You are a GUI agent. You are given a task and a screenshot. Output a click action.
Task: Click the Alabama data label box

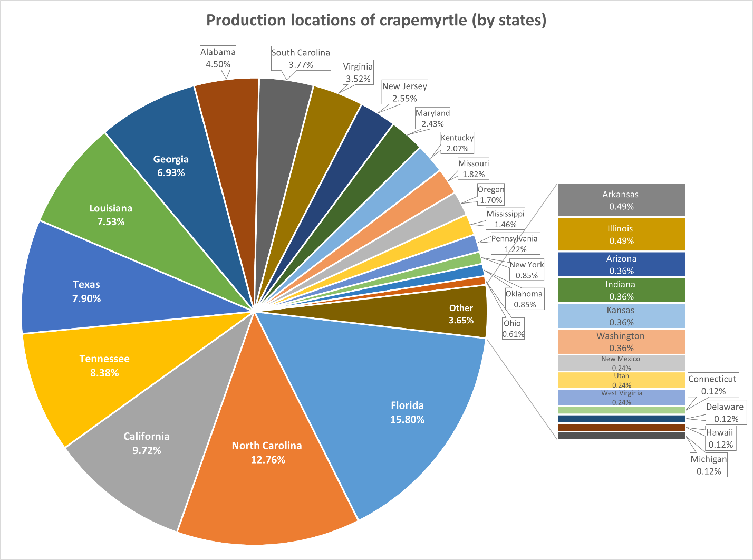click(218, 58)
